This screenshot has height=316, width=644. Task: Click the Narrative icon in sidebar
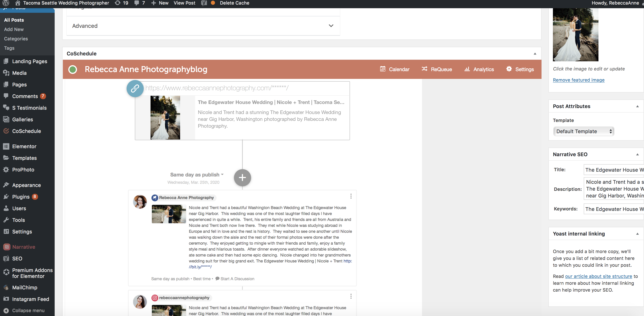[x=7, y=247]
